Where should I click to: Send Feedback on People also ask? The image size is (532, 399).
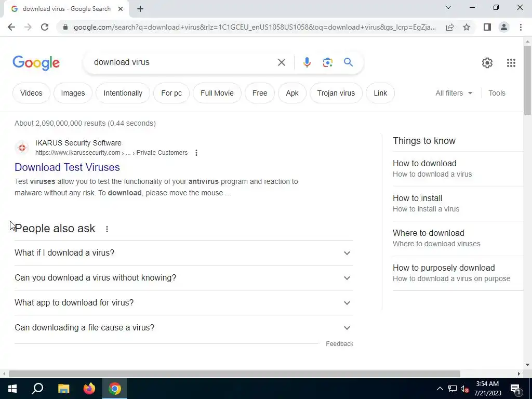[x=340, y=344]
